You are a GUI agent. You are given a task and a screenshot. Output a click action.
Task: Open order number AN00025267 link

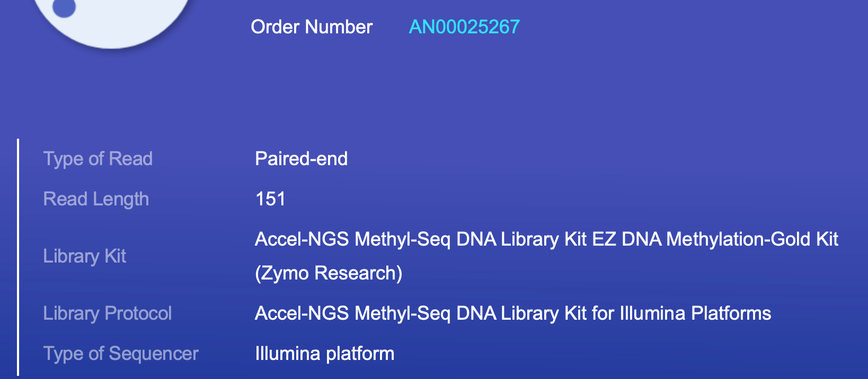[464, 27]
